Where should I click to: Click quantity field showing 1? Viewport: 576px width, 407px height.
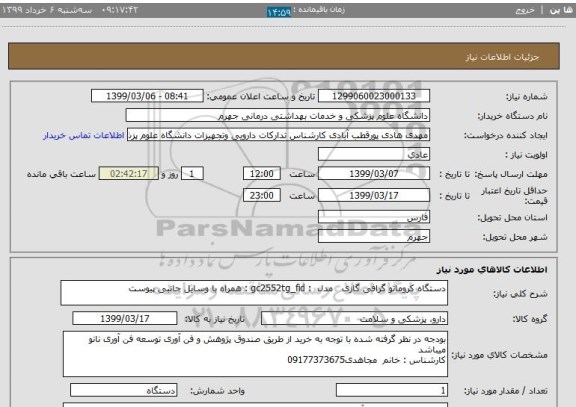coord(392,390)
